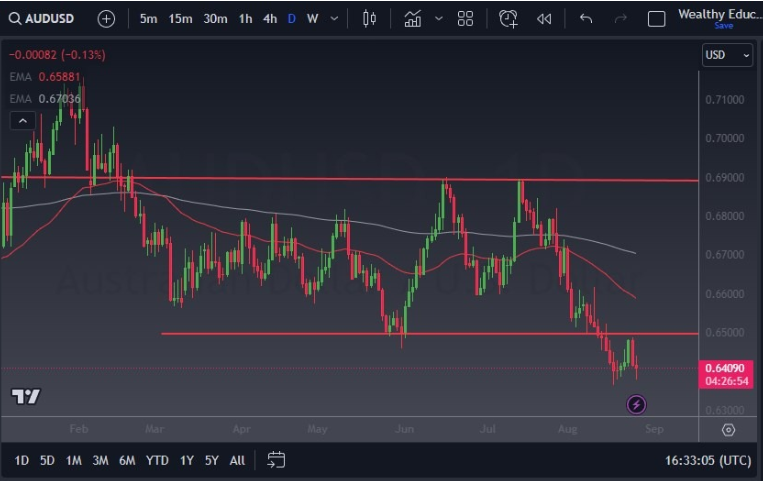Click the purple lightning bolt icon
Viewport: 763px width, 481px height.
tap(636, 404)
